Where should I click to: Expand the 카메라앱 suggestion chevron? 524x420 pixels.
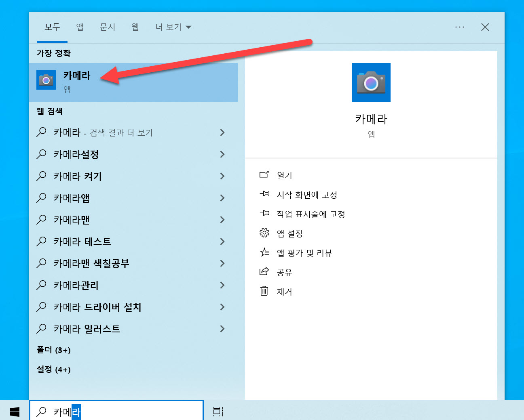click(222, 198)
